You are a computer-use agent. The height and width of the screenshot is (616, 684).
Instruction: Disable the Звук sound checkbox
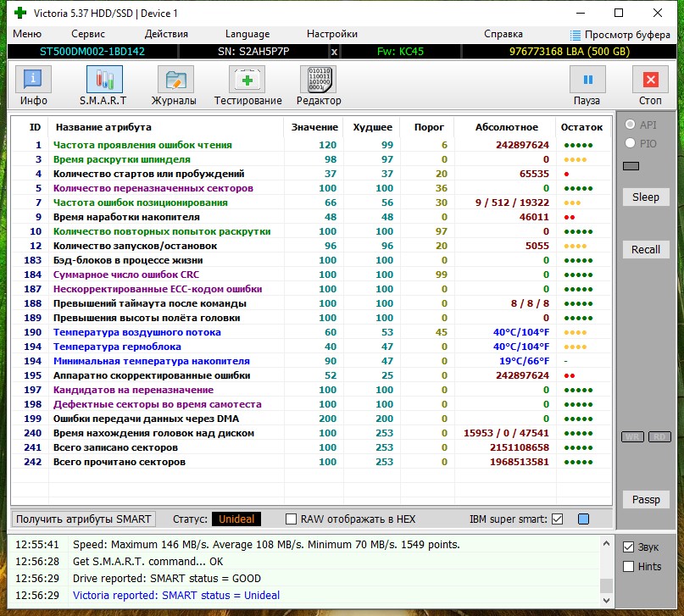[x=628, y=547]
